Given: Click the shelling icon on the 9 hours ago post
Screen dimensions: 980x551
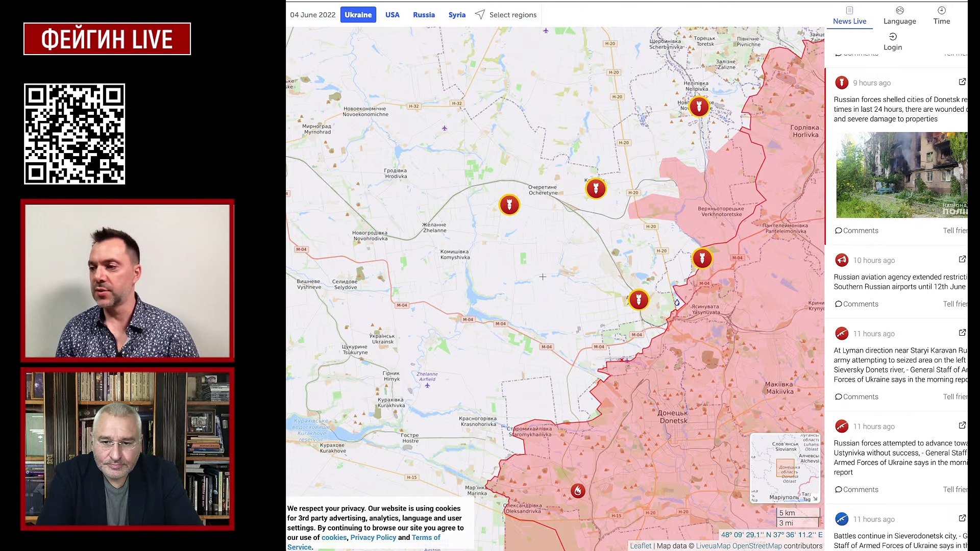Looking at the screenshot, I should point(842,82).
